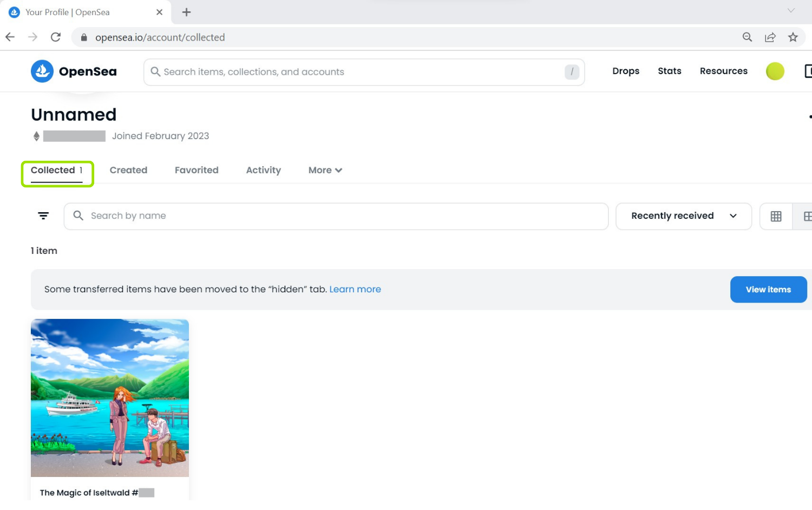Click the site lock icon

coord(84,37)
